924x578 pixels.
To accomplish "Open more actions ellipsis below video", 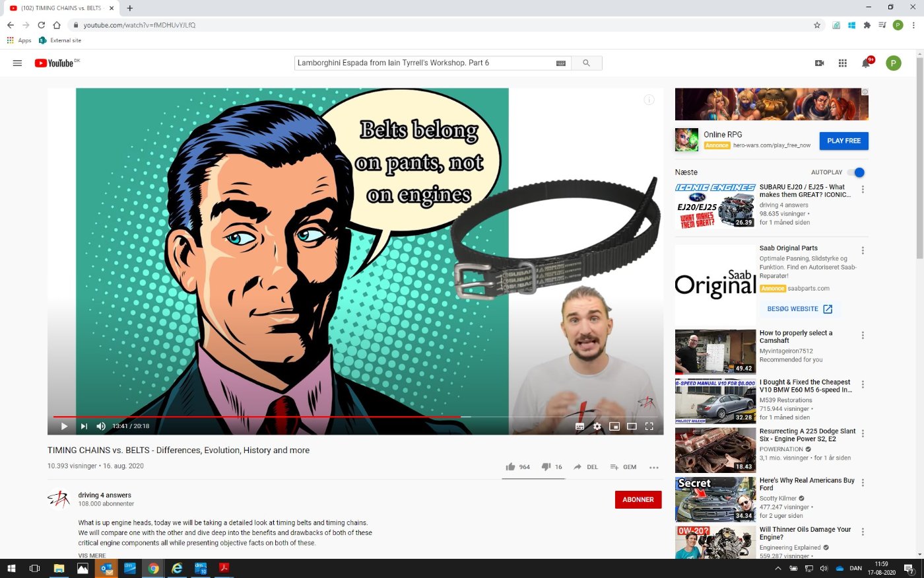I will click(654, 467).
